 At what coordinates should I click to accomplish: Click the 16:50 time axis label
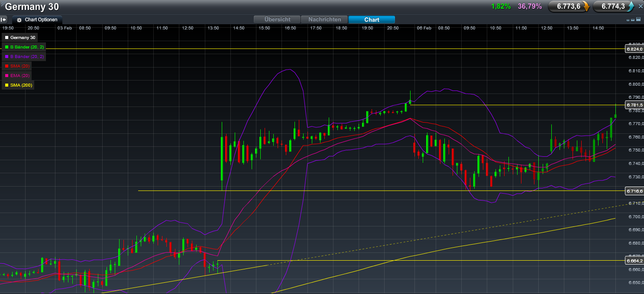tap(290, 28)
